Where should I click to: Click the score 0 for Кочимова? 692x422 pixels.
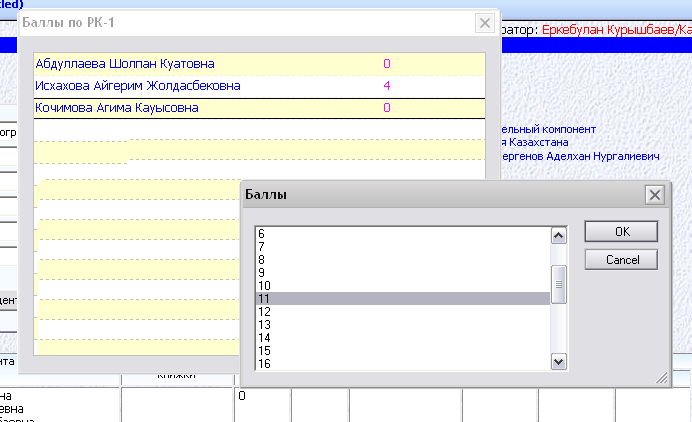tap(386, 108)
